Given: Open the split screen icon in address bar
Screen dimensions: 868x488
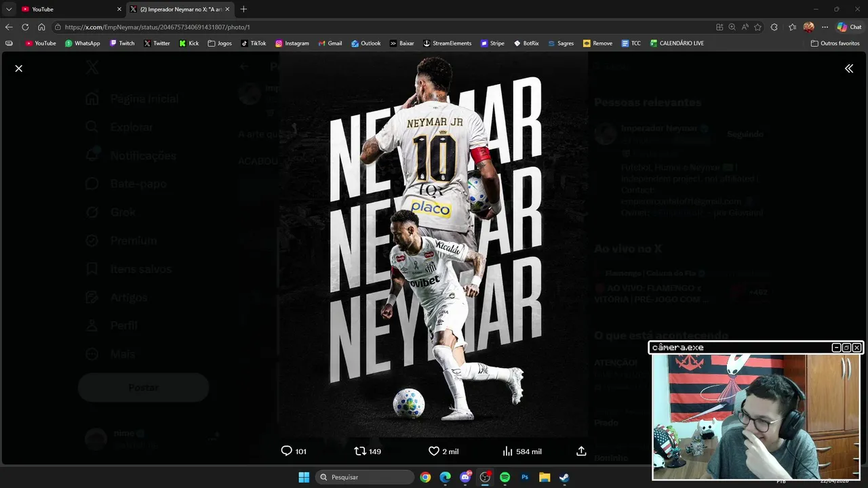Looking at the screenshot, I should pyautogui.click(x=719, y=27).
